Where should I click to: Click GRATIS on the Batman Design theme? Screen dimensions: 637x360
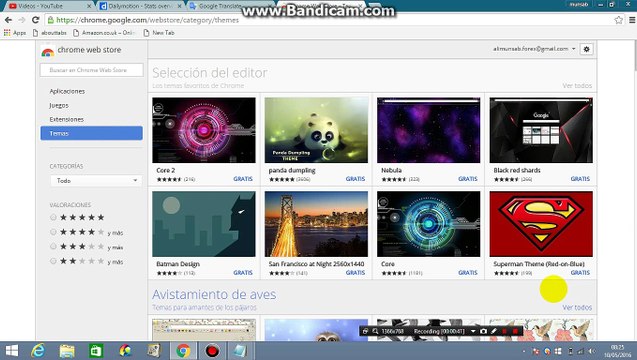pos(243,273)
